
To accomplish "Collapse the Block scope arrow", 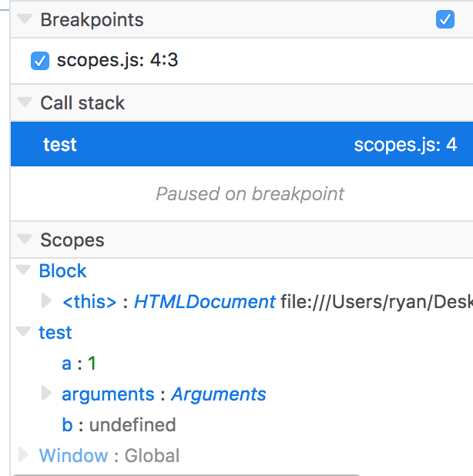I will (x=24, y=271).
